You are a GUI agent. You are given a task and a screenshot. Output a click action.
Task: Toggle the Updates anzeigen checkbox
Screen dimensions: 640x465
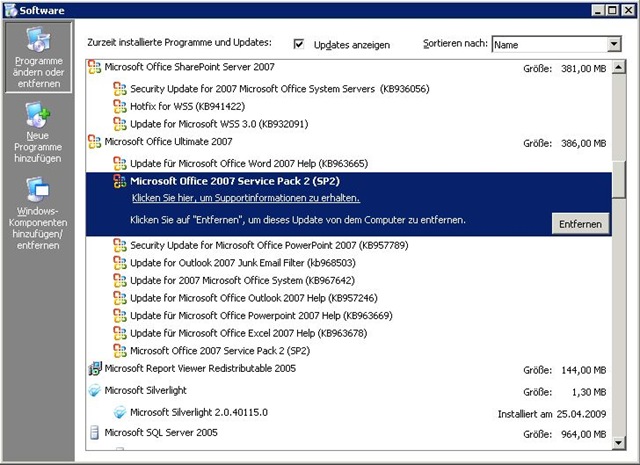pyautogui.click(x=299, y=45)
